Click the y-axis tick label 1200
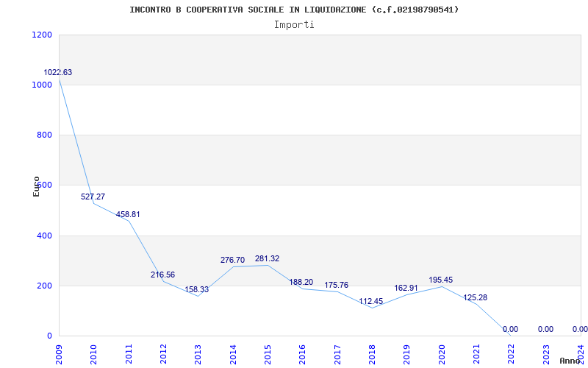 tap(43, 35)
